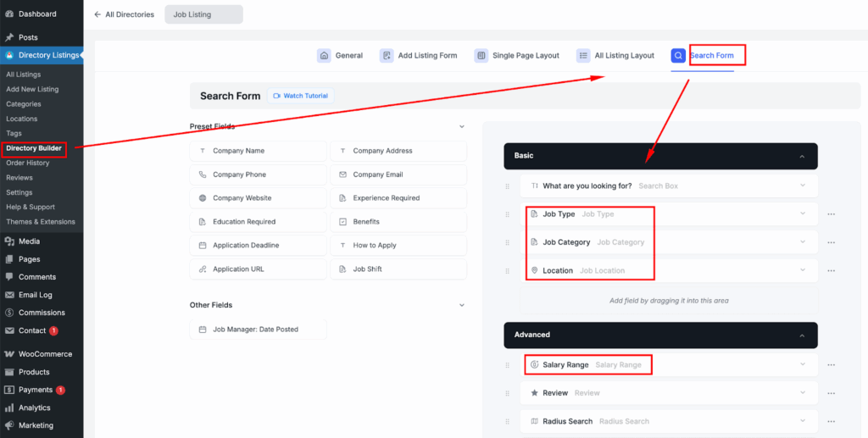The image size is (868, 438).
Task: Click the General tab home icon
Action: click(324, 55)
